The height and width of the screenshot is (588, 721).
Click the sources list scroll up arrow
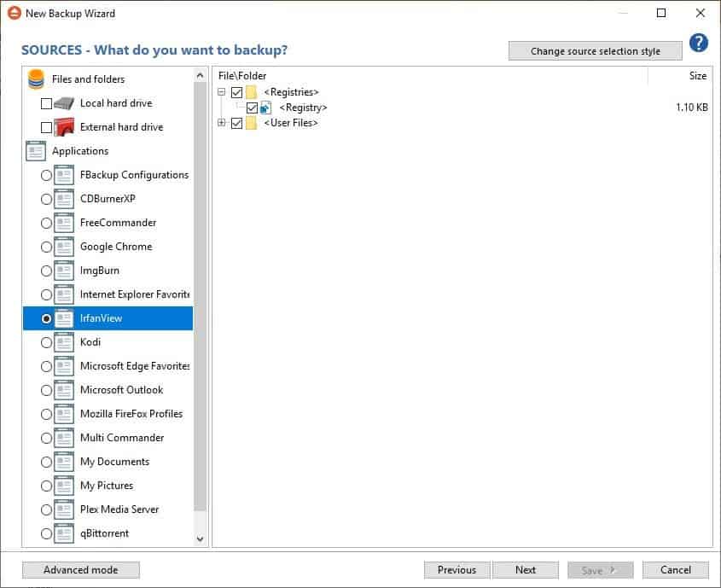(x=200, y=75)
